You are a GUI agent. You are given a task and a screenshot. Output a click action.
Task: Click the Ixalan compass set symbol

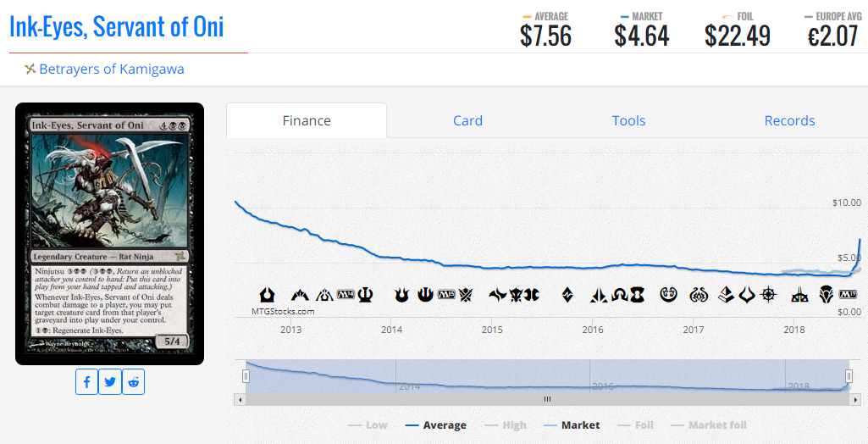769,295
